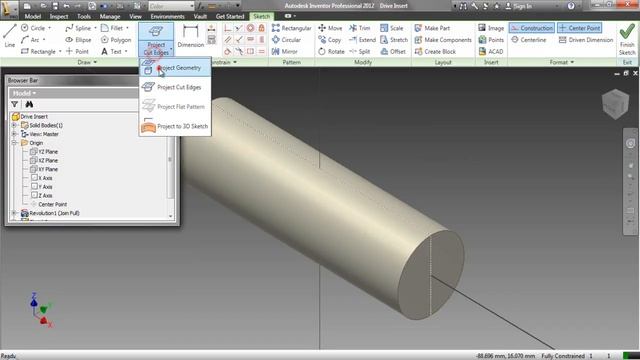This screenshot has height=360, width=640.
Task: Open the Model browser dropdown
Action: (x=24, y=93)
